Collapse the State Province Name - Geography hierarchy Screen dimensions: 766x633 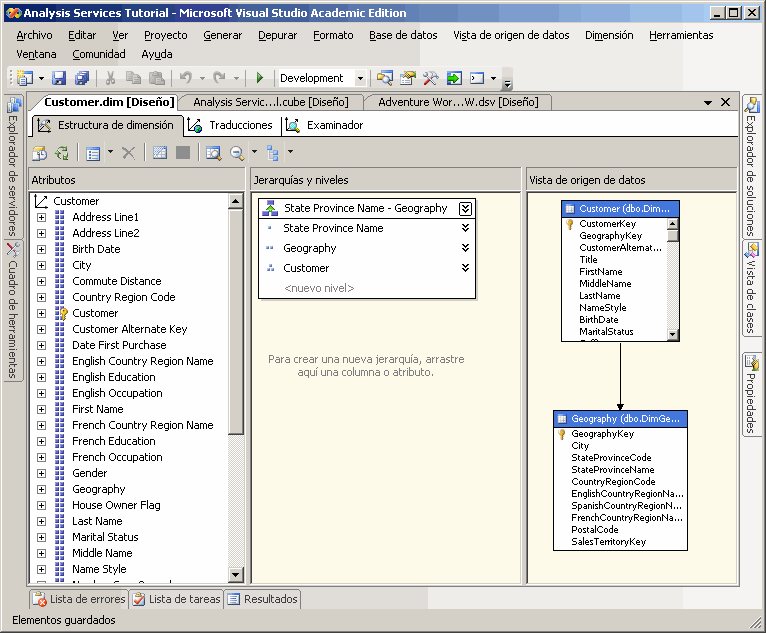click(x=465, y=208)
